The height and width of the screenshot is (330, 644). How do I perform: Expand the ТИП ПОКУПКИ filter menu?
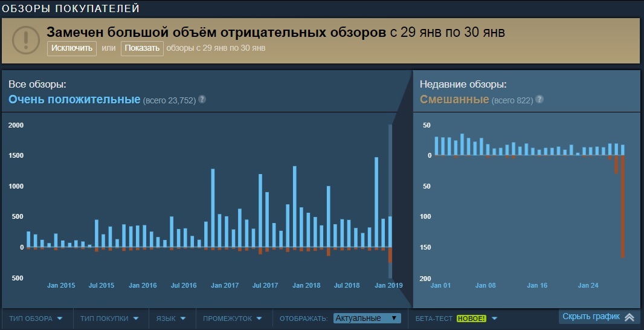tap(109, 318)
